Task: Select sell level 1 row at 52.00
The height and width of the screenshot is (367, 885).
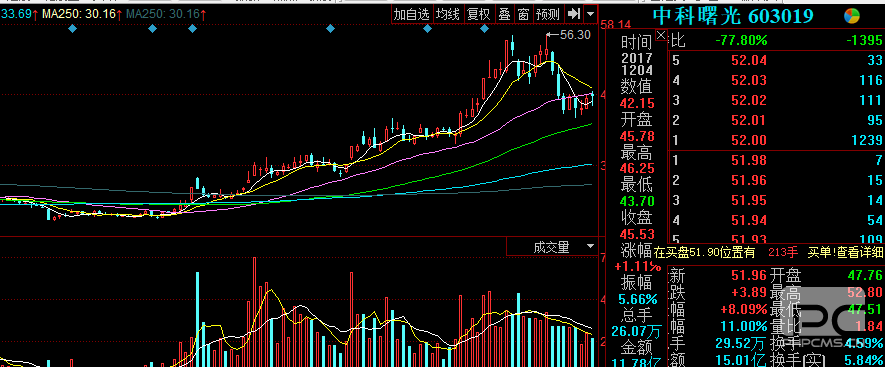Action: coord(776,139)
